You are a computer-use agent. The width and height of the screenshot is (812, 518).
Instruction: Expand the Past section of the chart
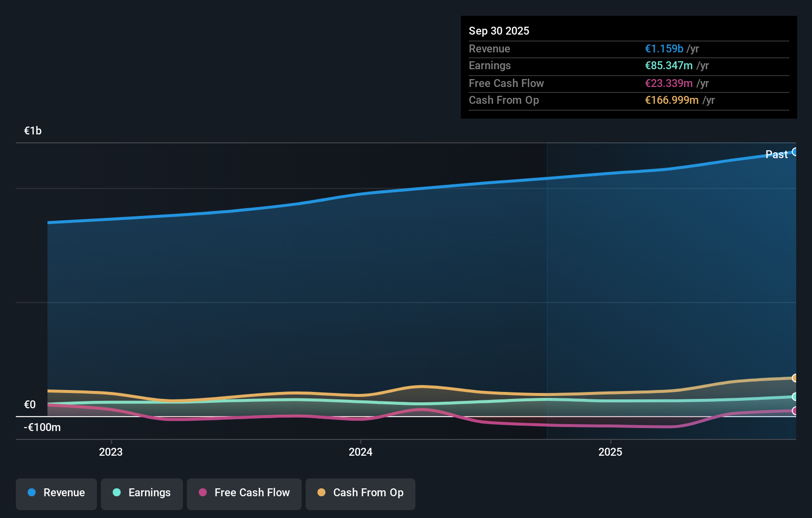click(x=776, y=154)
